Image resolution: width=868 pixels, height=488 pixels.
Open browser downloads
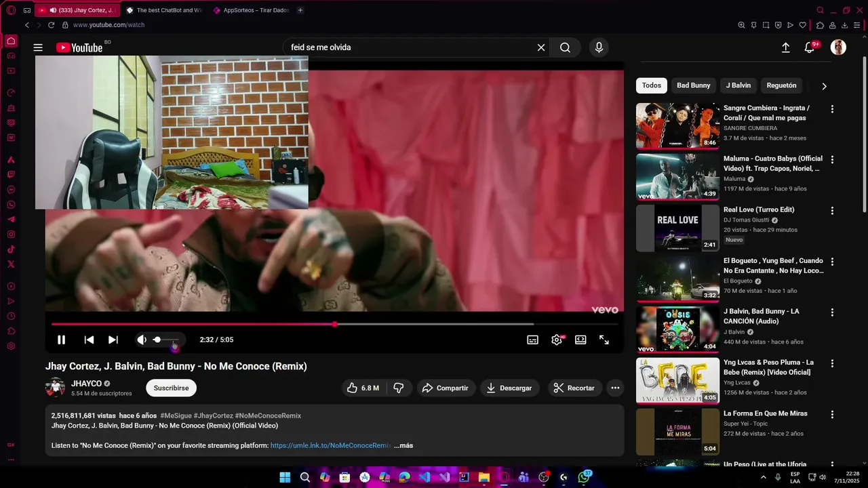click(x=845, y=25)
